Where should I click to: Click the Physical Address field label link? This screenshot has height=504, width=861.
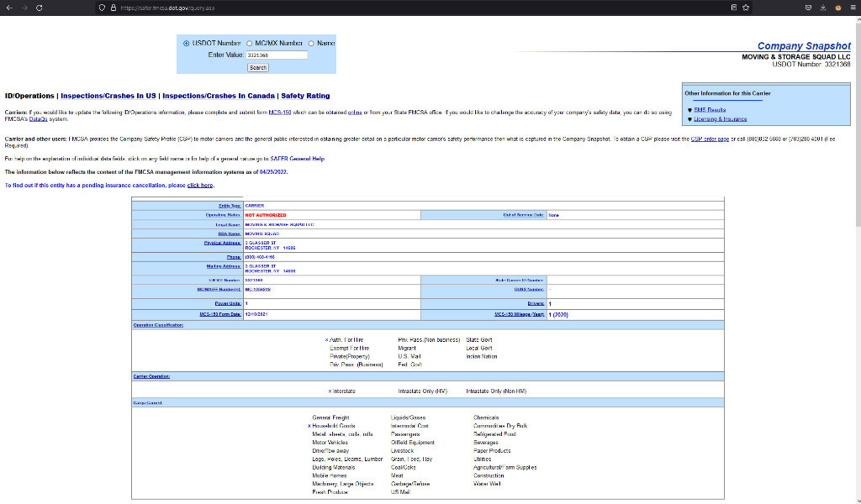point(223,243)
